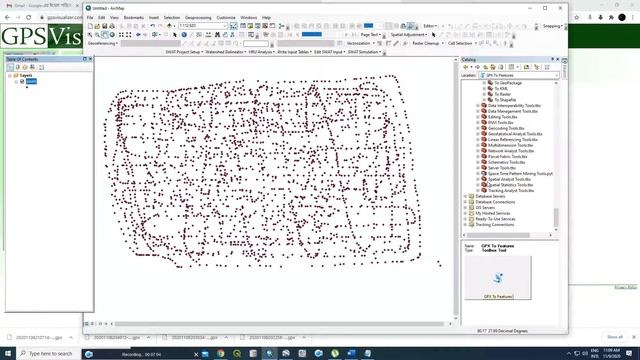The image size is (640, 360).
Task: Expand Database Servers node in Catalog
Action: tap(465, 196)
